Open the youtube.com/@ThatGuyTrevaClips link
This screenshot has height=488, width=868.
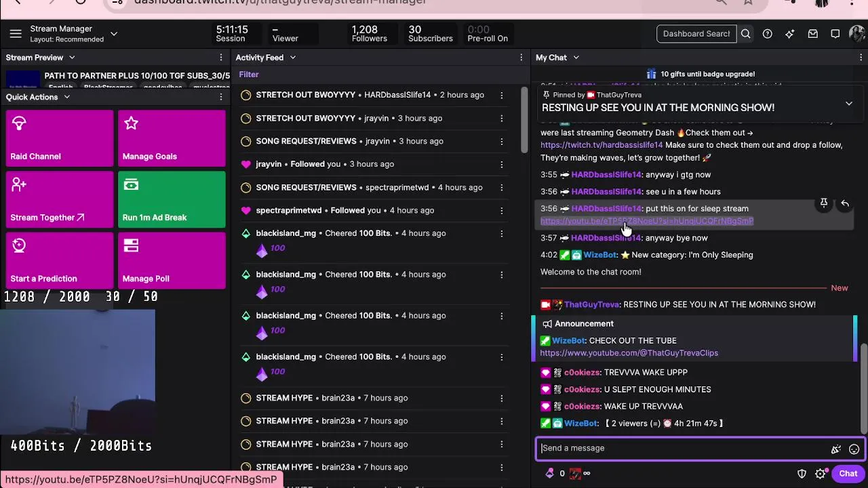pos(629,353)
